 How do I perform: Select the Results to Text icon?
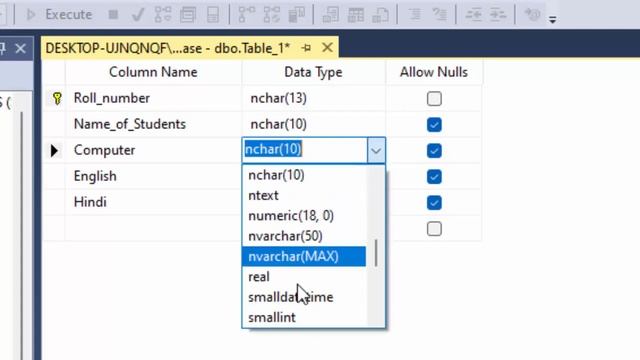point(331,15)
